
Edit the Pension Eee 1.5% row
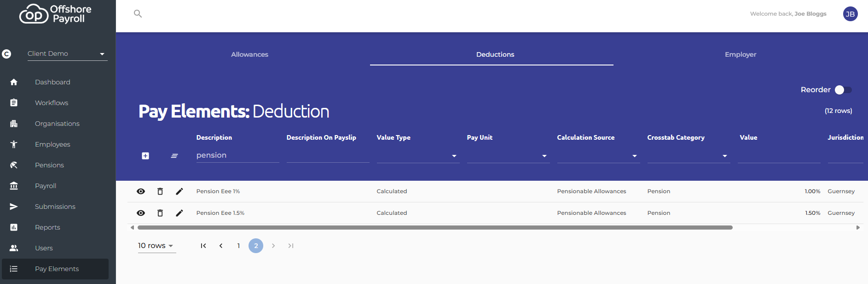[x=179, y=213]
